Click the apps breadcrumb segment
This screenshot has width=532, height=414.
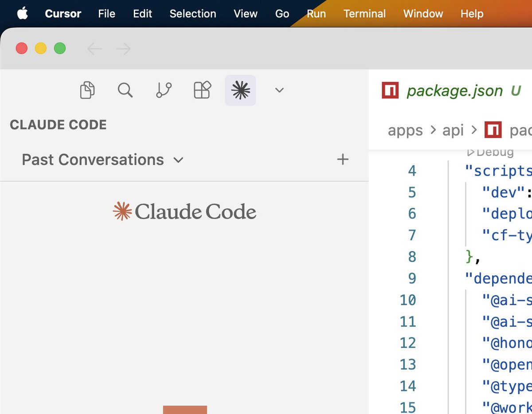pos(405,130)
